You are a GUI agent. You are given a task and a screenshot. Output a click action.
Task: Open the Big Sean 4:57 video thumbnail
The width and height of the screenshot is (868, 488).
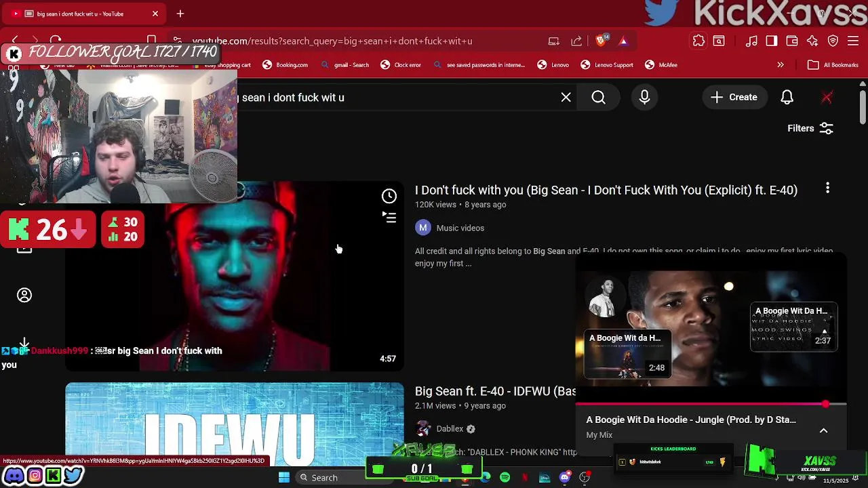coord(235,277)
